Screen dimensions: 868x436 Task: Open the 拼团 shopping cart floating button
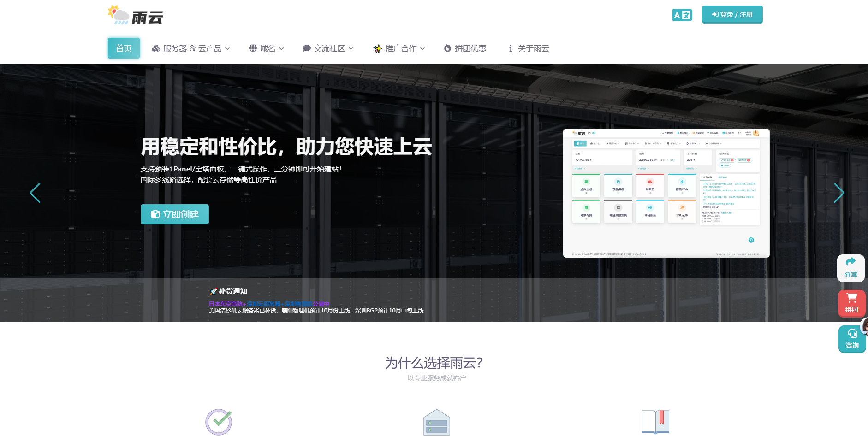(x=851, y=303)
